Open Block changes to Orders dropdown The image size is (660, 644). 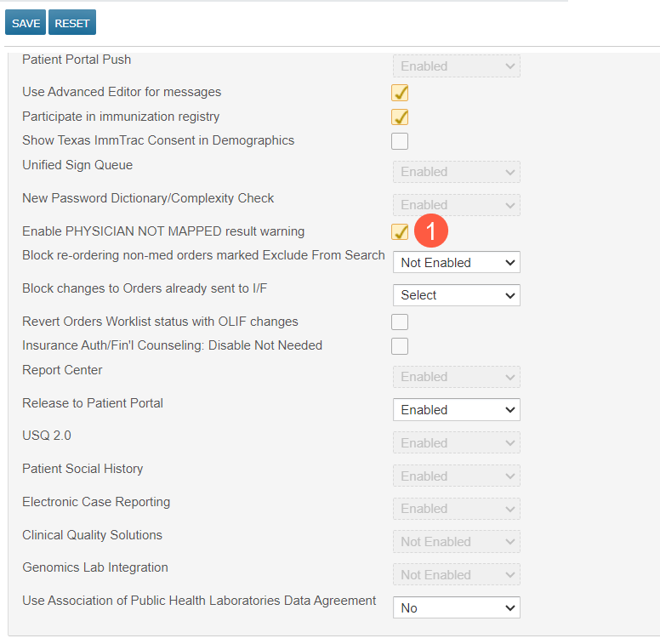456,295
